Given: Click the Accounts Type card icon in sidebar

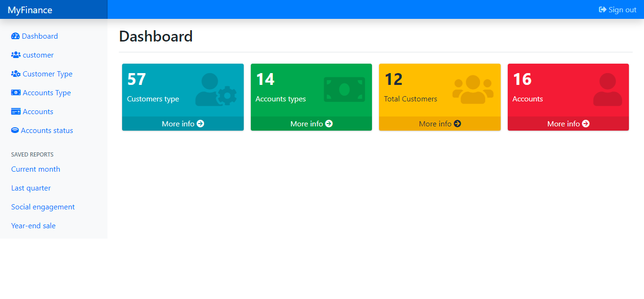Looking at the screenshot, I should point(15,92).
